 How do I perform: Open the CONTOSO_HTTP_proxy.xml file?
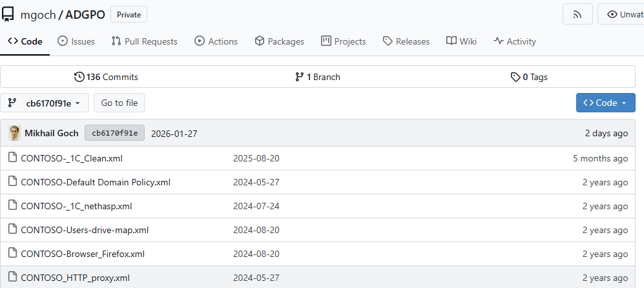click(x=75, y=278)
